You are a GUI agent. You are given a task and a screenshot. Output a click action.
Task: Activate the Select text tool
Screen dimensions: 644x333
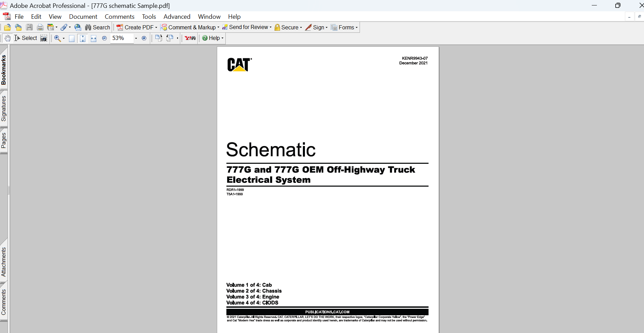click(26, 38)
